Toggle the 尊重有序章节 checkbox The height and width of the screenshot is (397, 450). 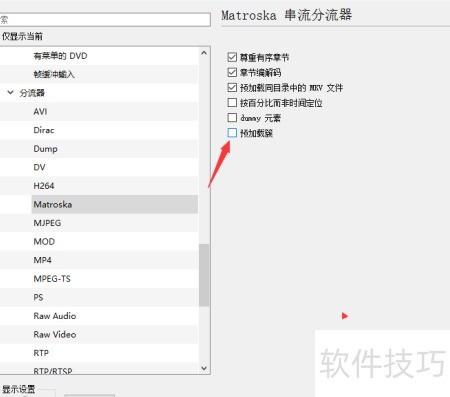(232, 57)
